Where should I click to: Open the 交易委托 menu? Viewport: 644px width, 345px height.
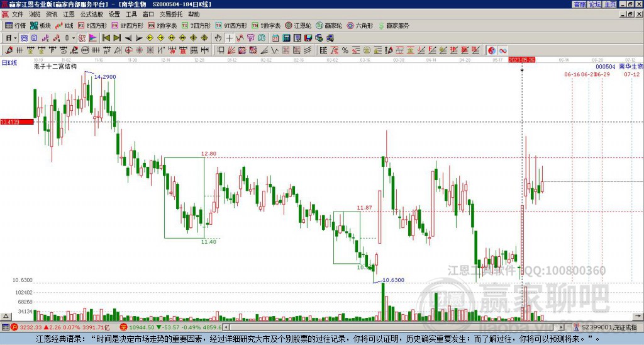click(171, 14)
